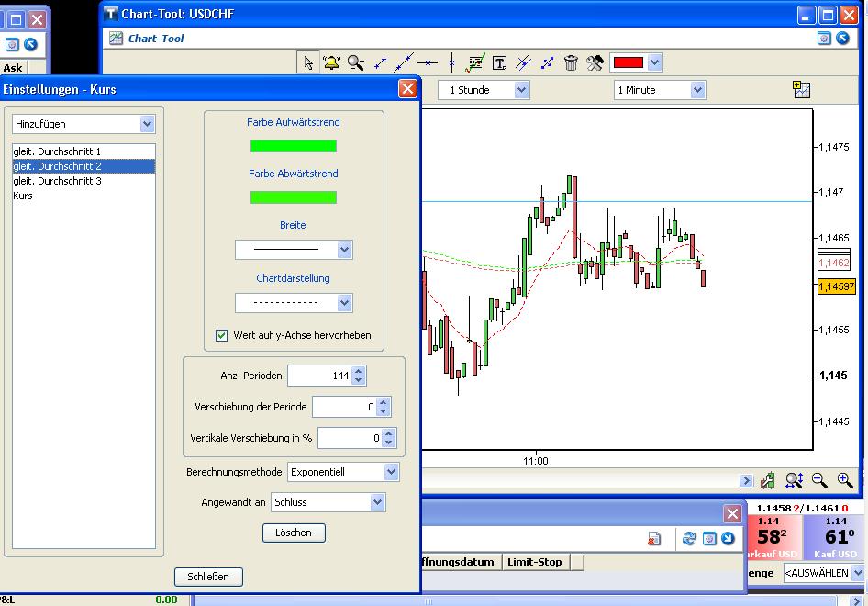Click the blue arrow icon in lower panel
The height and width of the screenshot is (606, 868).
[728, 538]
